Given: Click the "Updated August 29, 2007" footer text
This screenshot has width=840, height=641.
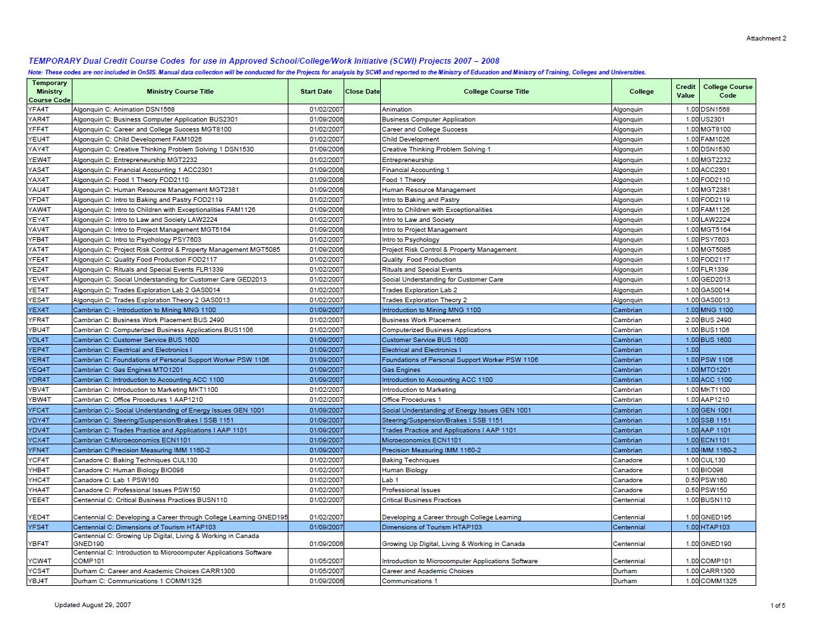Looking at the screenshot, I should pos(92,605).
